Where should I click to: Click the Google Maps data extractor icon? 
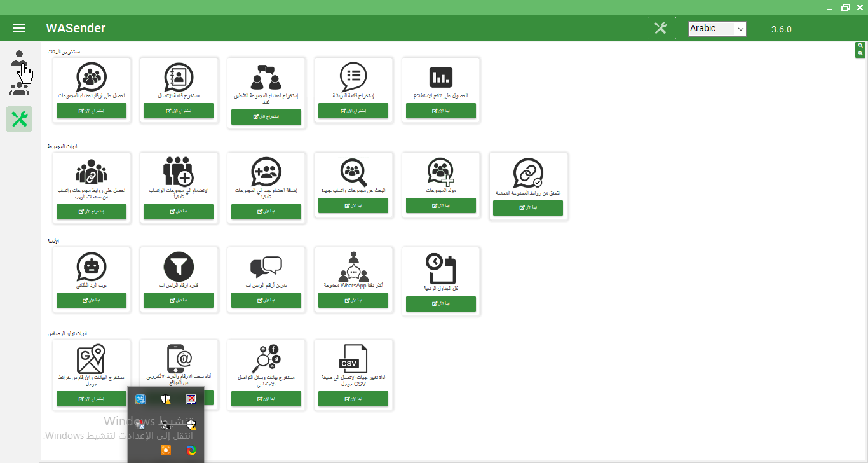(92, 360)
